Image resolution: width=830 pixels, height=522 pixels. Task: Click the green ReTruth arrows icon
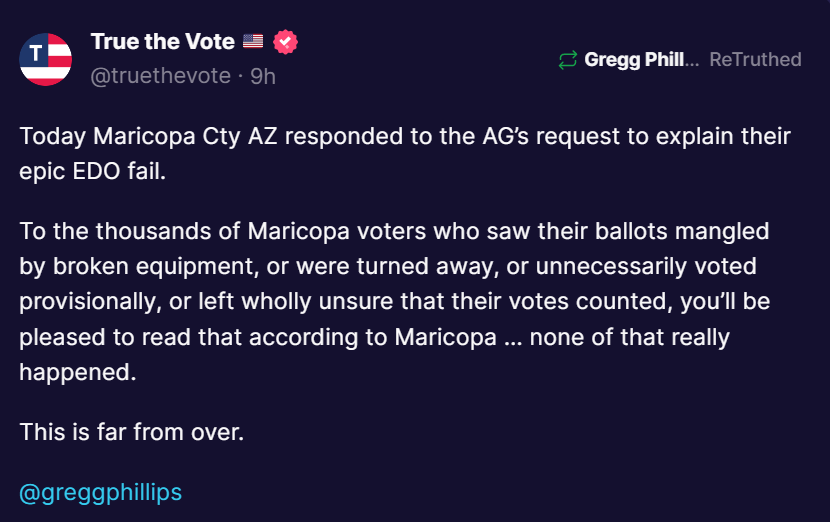point(567,60)
